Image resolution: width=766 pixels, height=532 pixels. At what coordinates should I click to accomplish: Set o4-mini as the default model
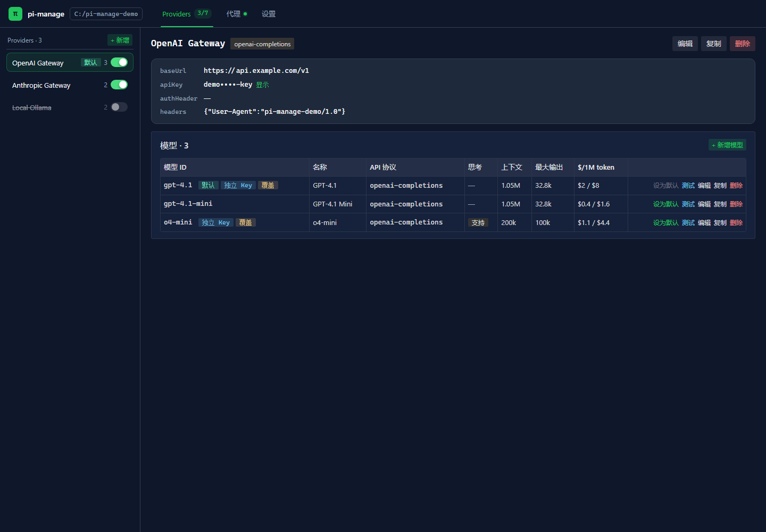pyautogui.click(x=666, y=223)
